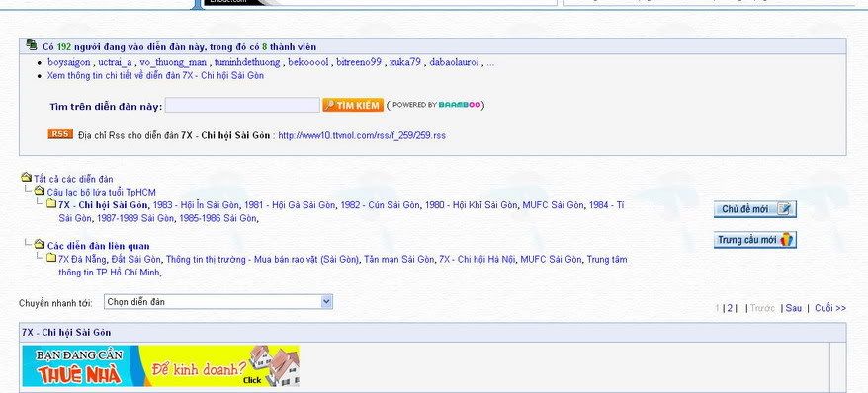Go to page 2 of topics
Viewport: 868px width, 393px height.
(730, 308)
